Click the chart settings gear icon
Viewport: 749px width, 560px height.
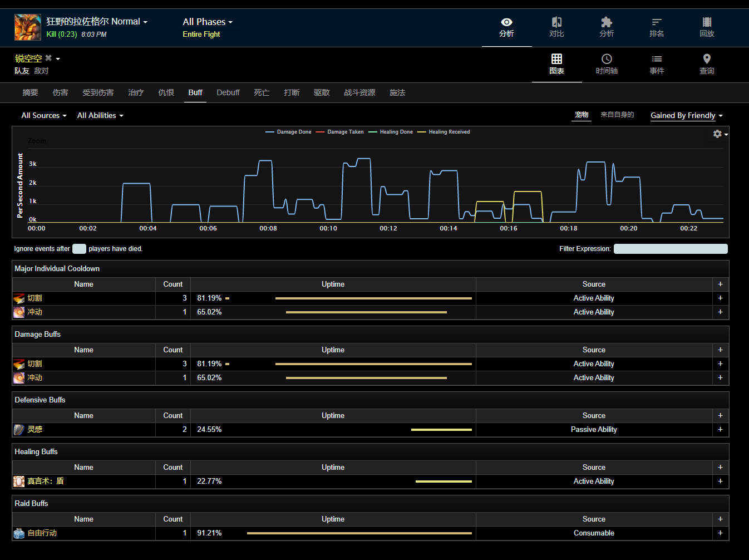[x=717, y=134]
